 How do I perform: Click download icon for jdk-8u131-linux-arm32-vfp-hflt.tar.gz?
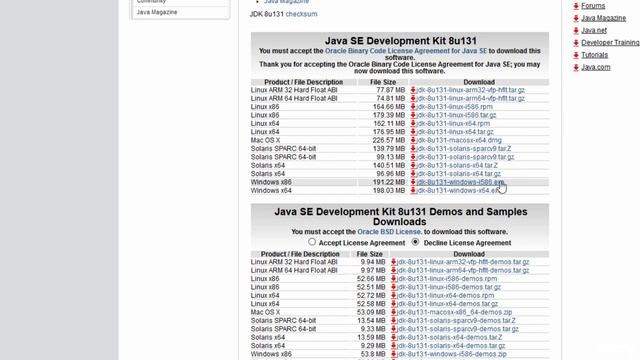(x=413, y=90)
